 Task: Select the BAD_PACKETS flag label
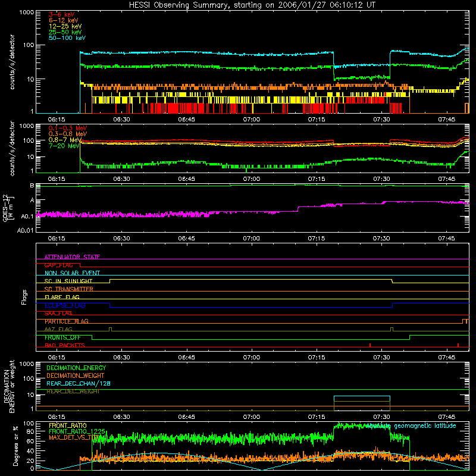pos(65,345)
